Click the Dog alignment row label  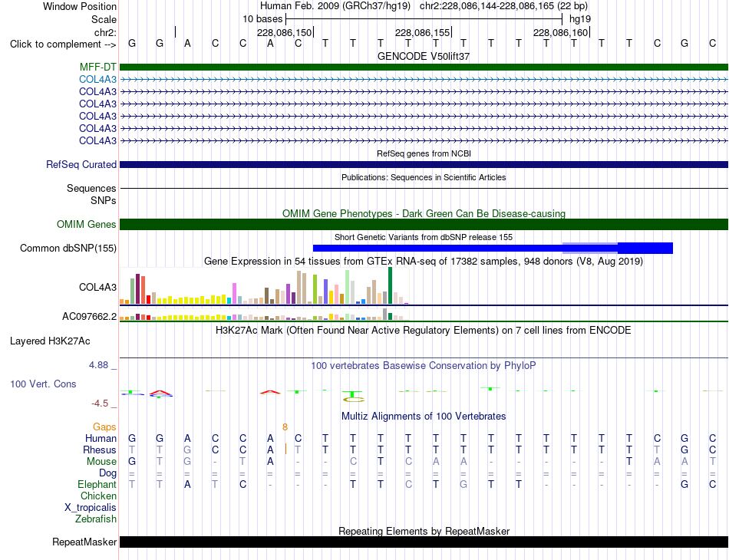tap(107, 473)
